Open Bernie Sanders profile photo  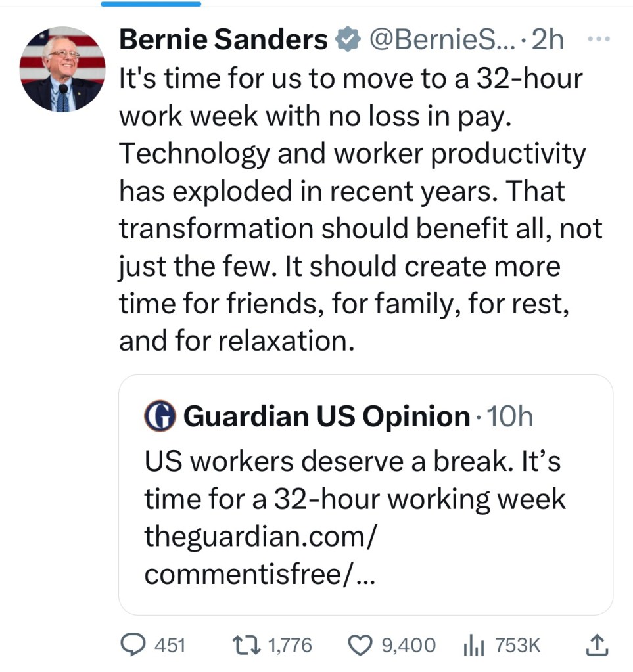62,69
